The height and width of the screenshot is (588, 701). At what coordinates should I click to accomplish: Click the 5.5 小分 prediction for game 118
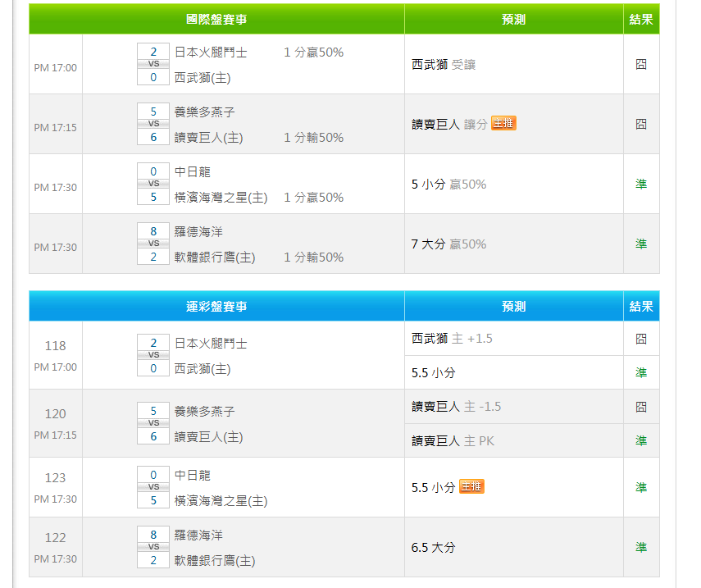433,372
